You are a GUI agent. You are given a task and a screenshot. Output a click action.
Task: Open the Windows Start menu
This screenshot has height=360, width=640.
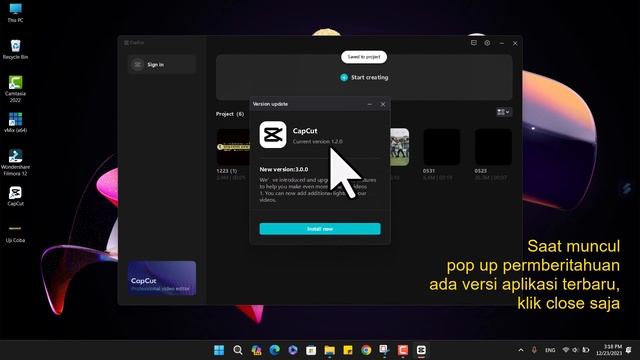[219, 350]
